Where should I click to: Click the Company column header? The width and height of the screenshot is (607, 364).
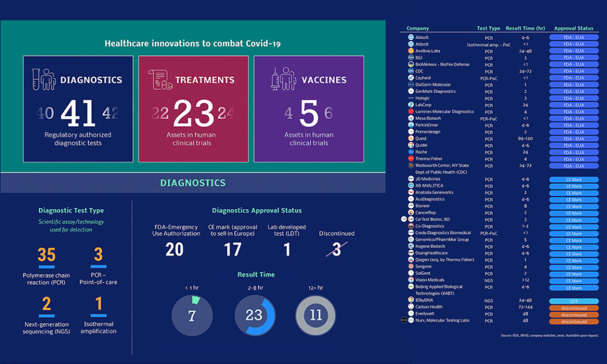pyautogui.click(x=418, y=29)
